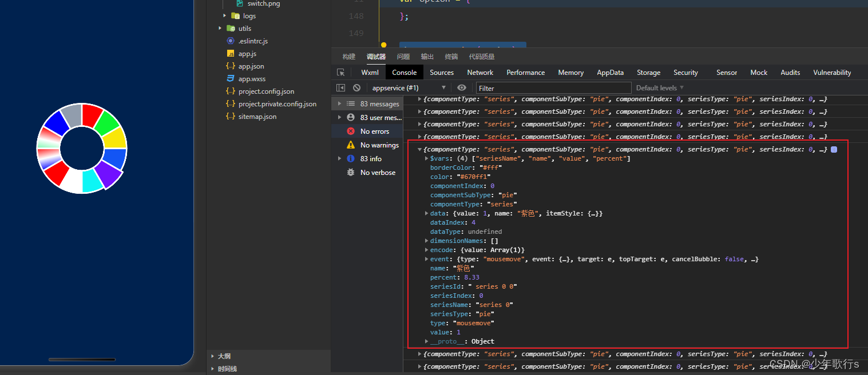The image size is (868, 375).
Task: Click the blue 83 info icon
Action: 351,159
